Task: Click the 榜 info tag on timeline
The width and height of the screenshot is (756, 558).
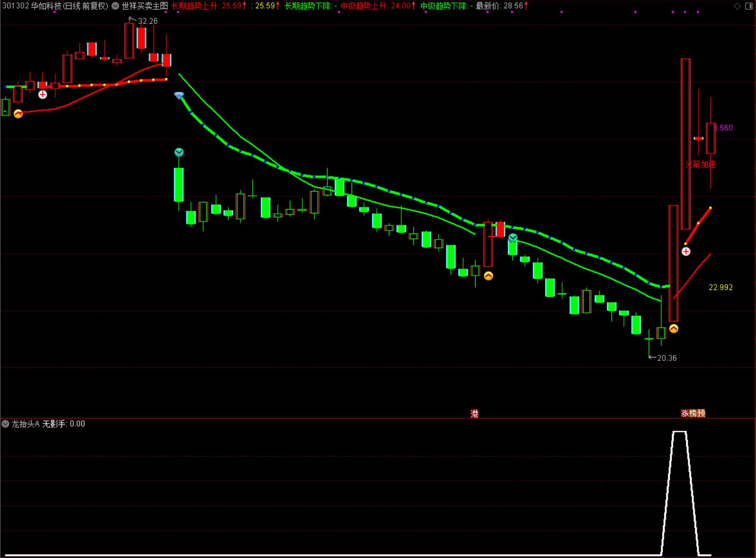Action: pos(693,413)
